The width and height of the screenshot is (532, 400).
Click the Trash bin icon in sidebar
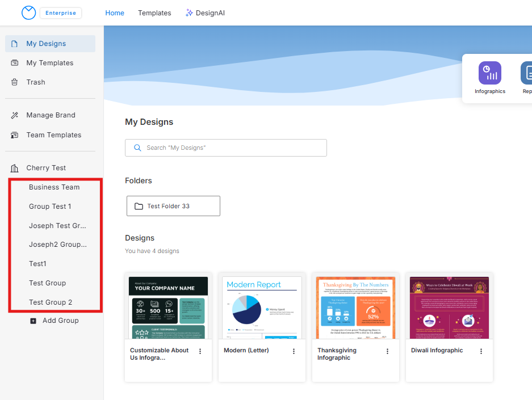[x=15, y=82]
